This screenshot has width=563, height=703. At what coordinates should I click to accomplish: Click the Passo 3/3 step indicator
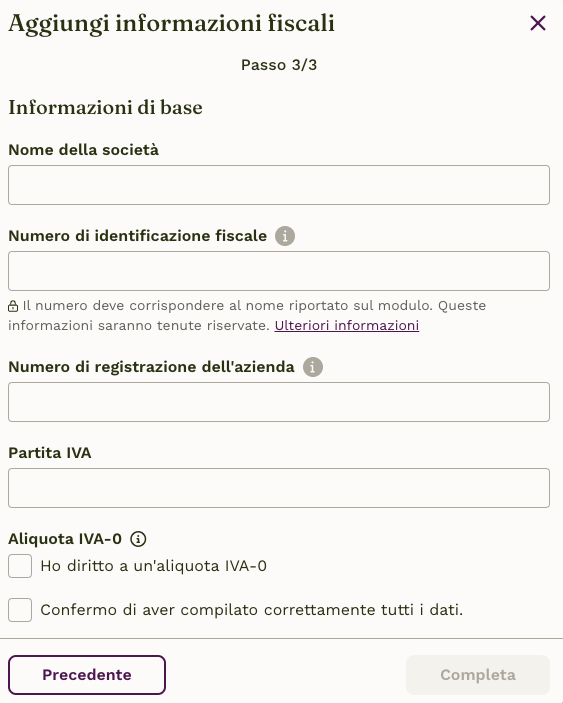pyautogui.click(x=279, y=65)
